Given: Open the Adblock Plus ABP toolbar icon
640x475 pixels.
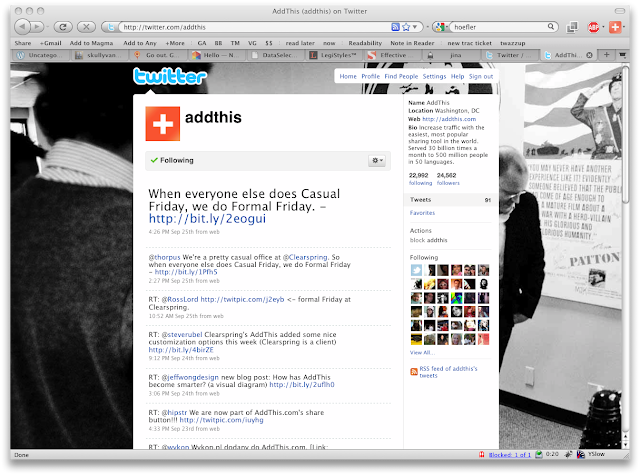Looking at the screenshot, I should click(x=593, y=27).
